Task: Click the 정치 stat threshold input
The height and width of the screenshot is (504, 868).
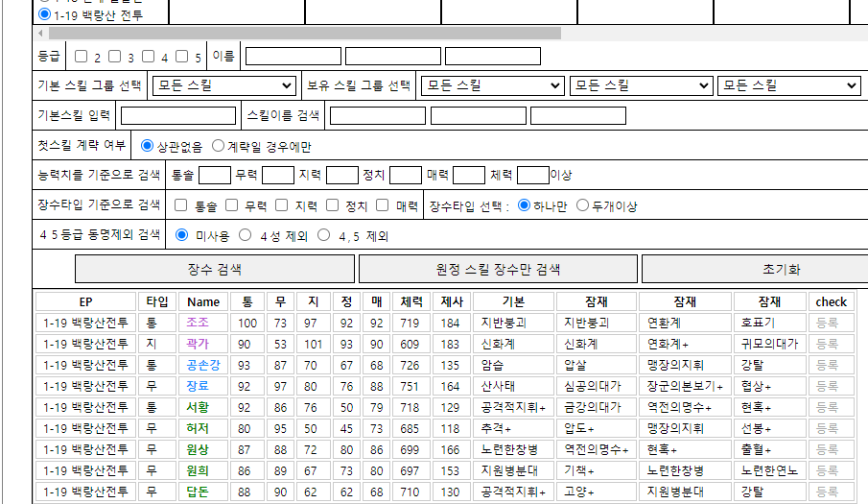Action: tap(406, 176)
